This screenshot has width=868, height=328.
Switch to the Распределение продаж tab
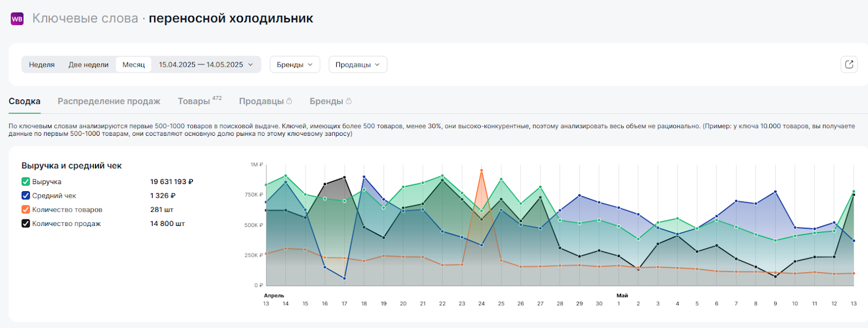coord(109,102)
